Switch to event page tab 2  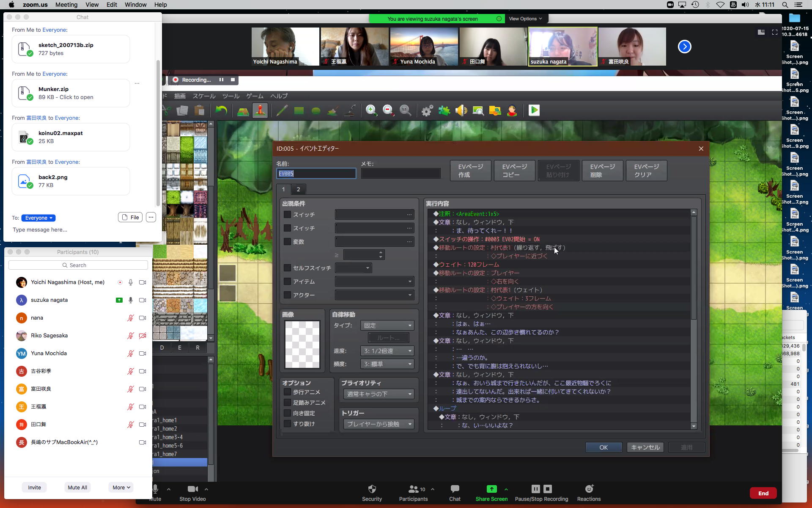(x=298, y=189)
